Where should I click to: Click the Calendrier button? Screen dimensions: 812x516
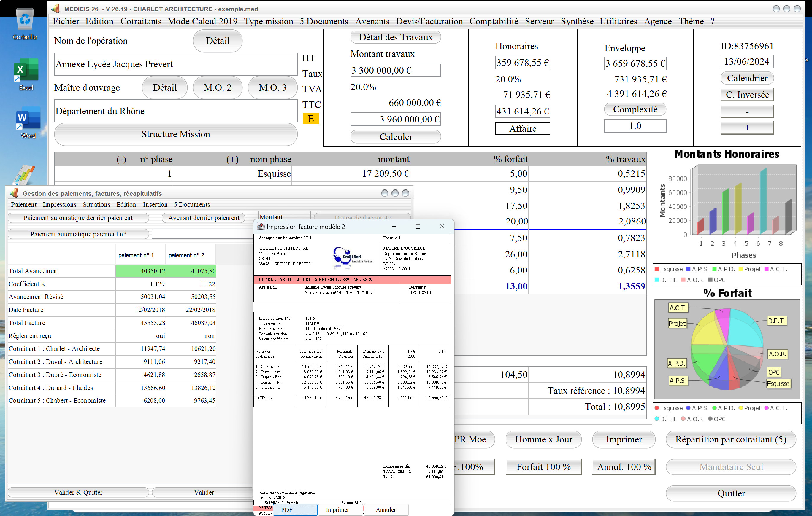pos(747,78)
